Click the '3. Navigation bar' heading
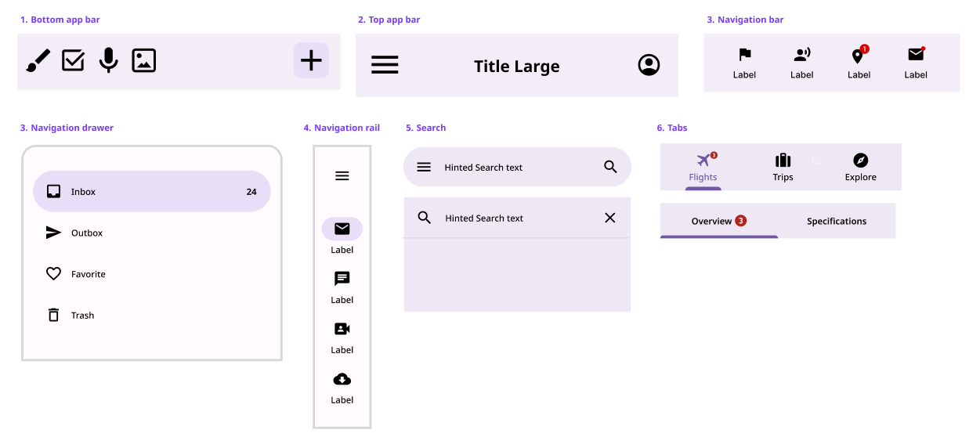 click(x=745, y=20)
